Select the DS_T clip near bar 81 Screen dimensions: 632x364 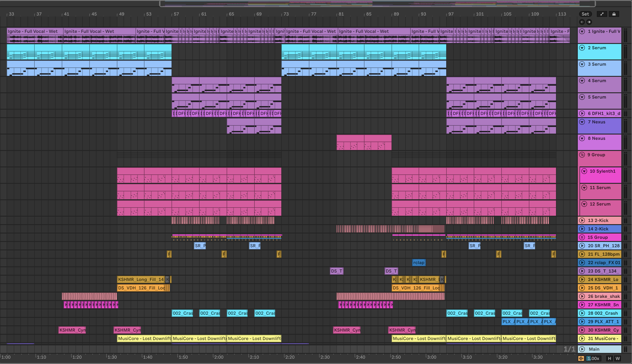coord(337,271)
